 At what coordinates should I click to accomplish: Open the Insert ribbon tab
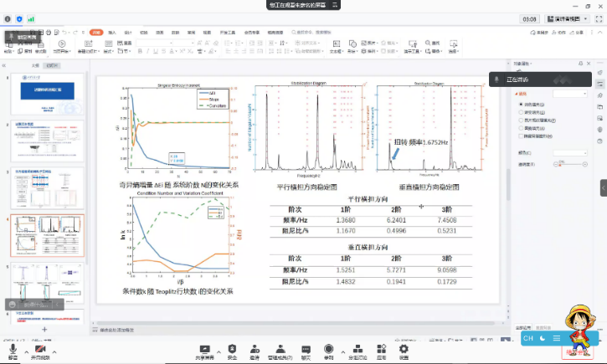tap(112, 32)
